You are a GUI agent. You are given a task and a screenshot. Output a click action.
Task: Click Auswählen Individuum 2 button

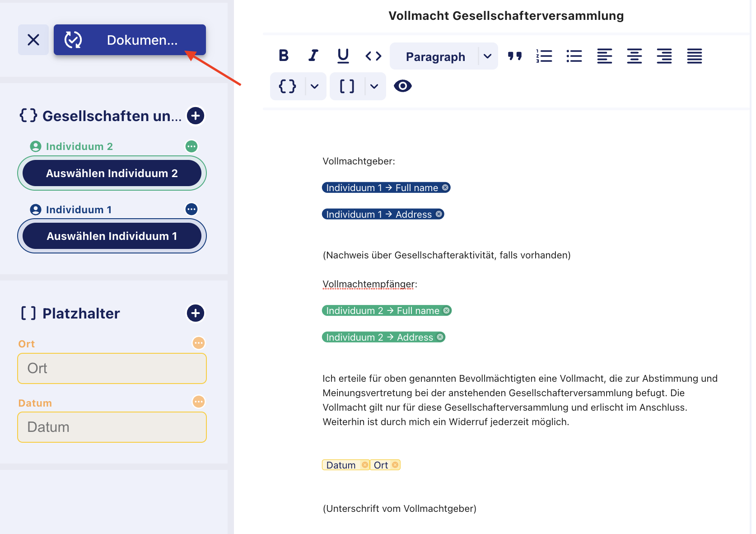coord(112,173)
